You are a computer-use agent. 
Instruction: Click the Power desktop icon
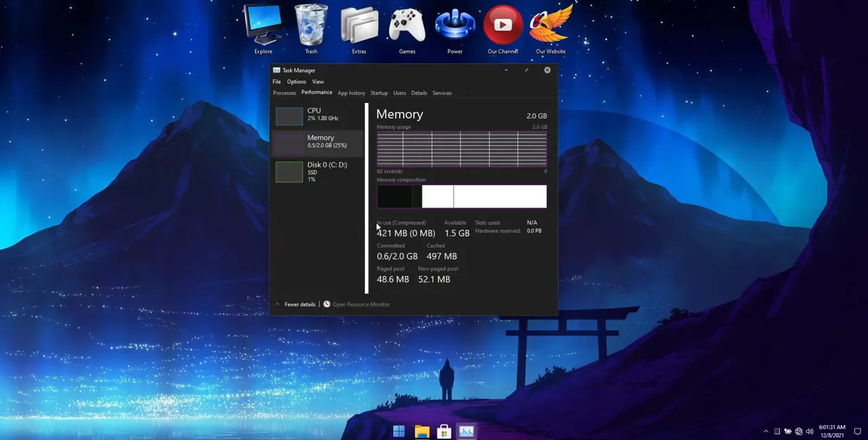(455, 26)
